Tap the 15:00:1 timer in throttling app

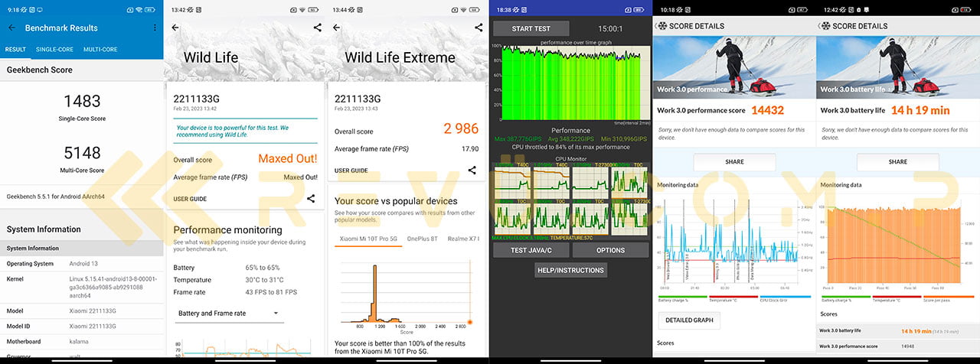pyautogui.click(x=610, y=28)
